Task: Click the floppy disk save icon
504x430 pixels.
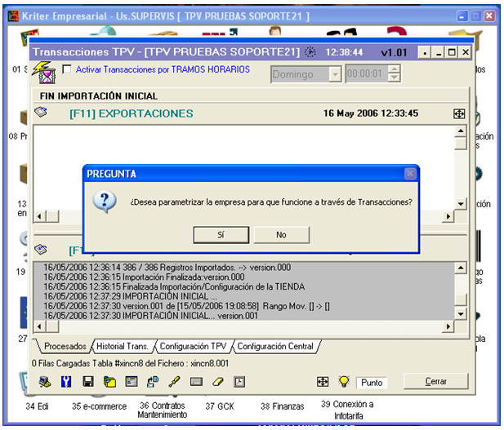Action: point(88,382)
